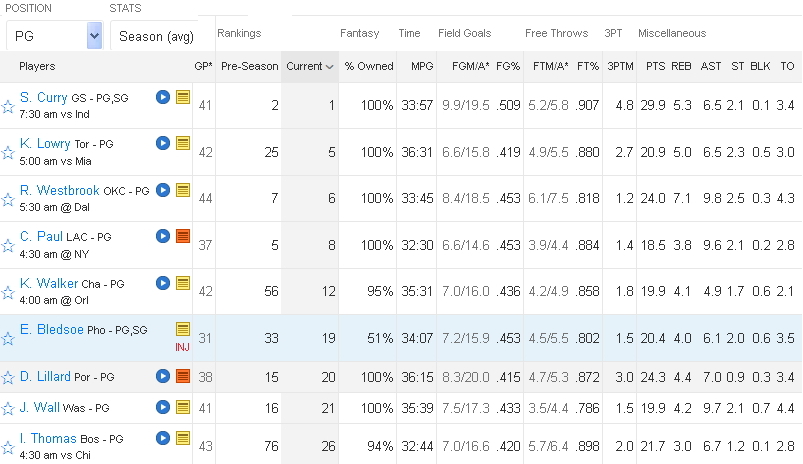Image resolution: width=803 pixels, height=464 pixels.
Task: Click the Players column header
Action: pos(37,67)
